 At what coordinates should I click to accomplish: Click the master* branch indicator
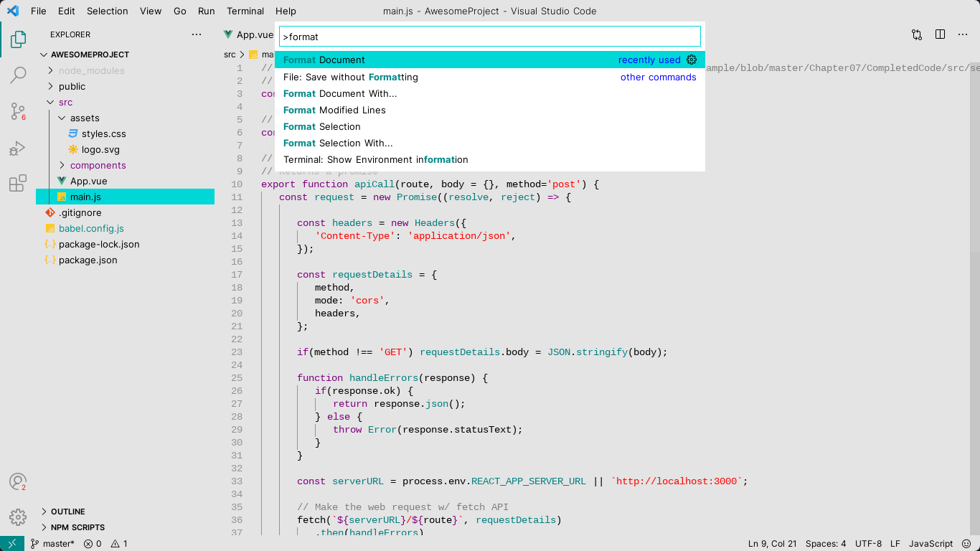[x=52, y=544]
